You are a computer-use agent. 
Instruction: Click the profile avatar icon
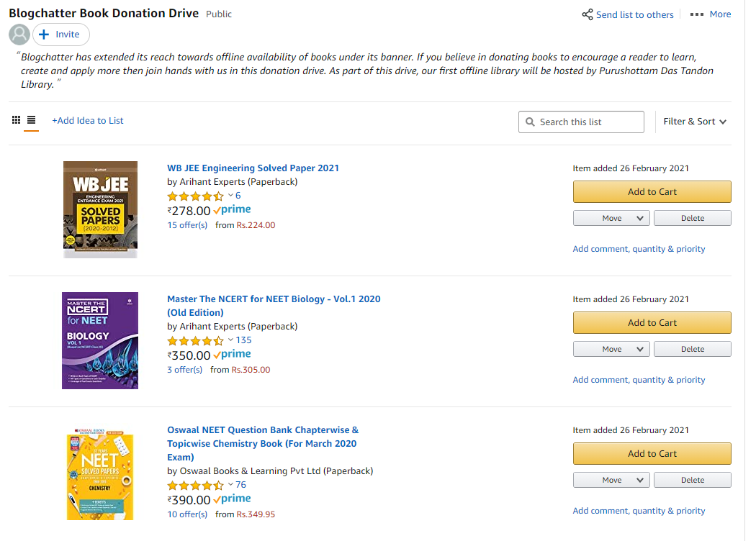click(19, 35)
